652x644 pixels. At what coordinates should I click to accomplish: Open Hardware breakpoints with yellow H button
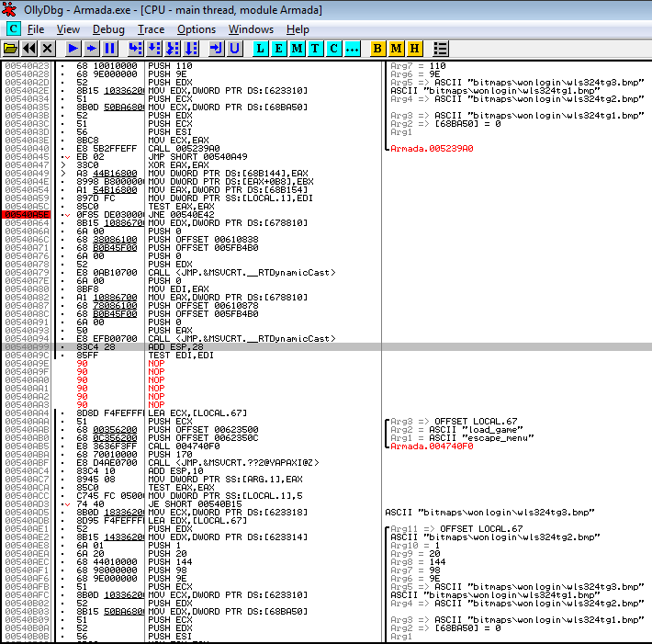[414, 49]
